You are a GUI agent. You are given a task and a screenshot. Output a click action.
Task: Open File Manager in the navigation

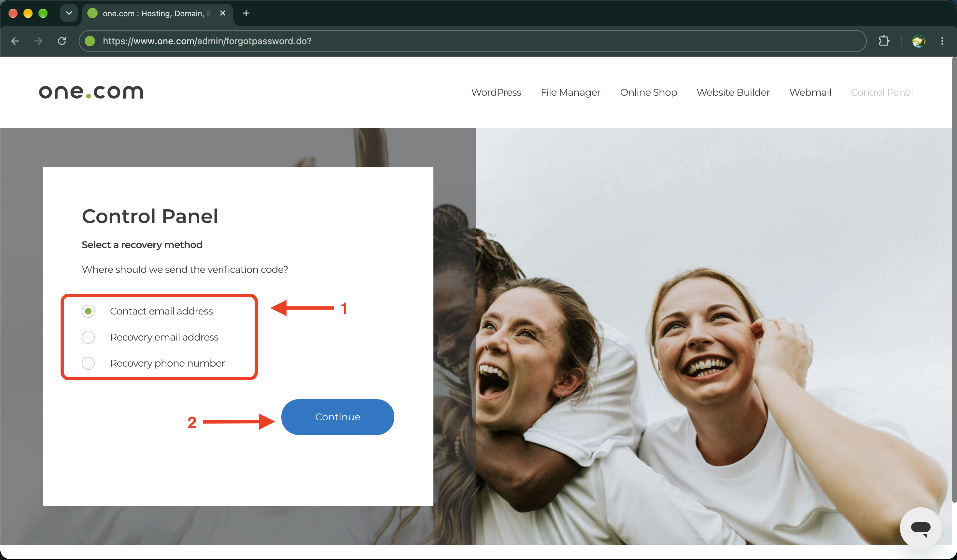click(570, 92)
